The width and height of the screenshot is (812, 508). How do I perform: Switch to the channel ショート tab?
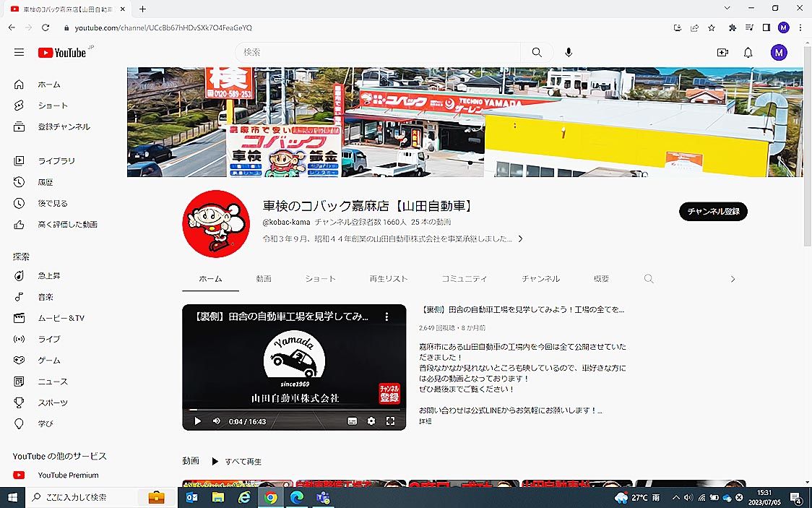coord(321,279)
